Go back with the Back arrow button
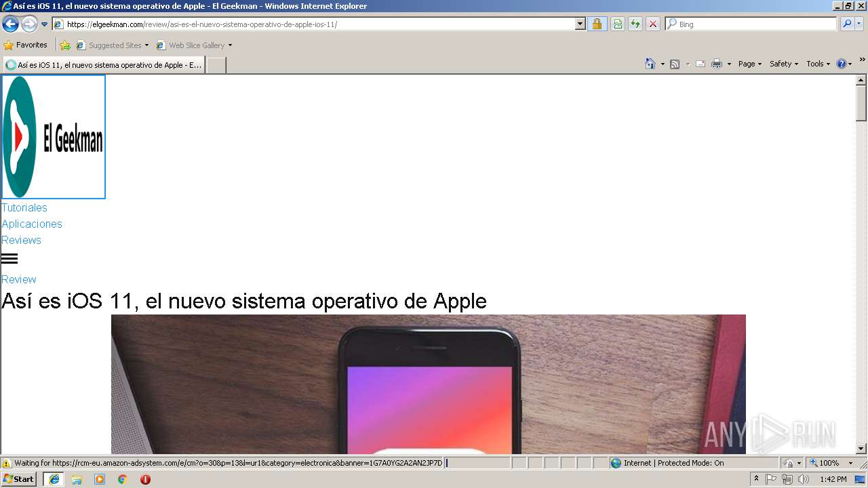 click(x=10, y=24)
